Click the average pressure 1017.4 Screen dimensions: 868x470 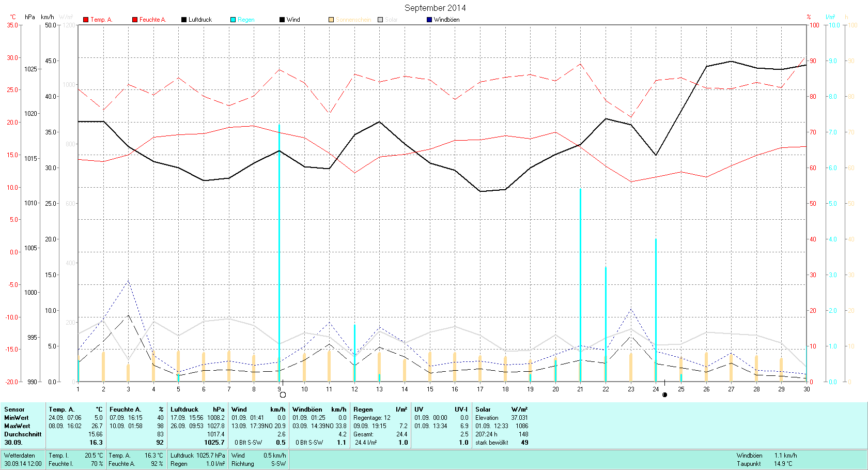coord(216,434)
